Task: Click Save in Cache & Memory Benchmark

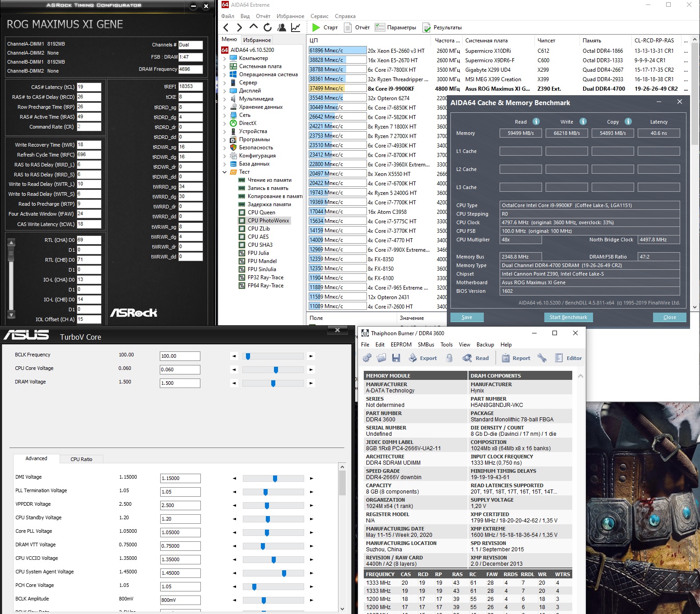Action: (x=467, y=317)
